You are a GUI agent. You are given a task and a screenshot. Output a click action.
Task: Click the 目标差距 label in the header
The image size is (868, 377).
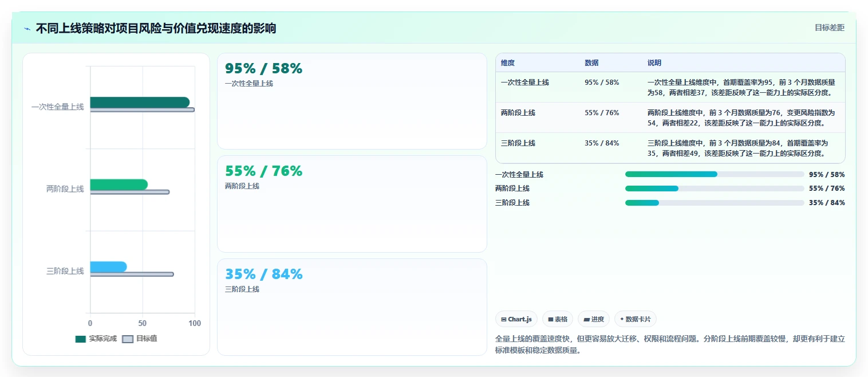click(829, 28)
